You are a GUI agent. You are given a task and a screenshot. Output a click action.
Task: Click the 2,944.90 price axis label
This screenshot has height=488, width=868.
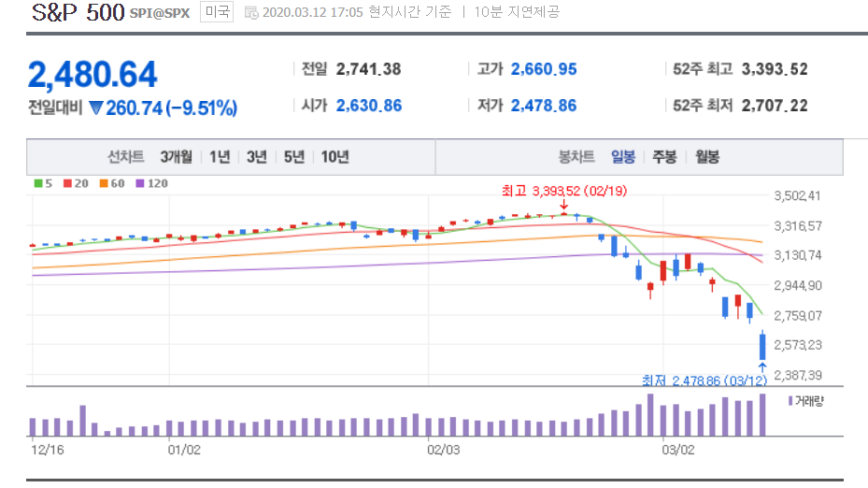[798, 286]
